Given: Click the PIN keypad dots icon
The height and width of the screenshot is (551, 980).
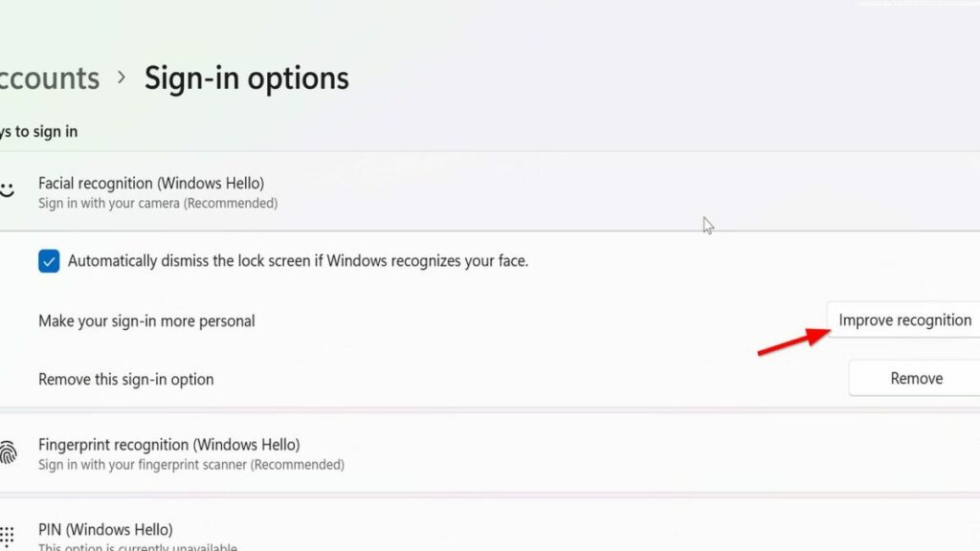Looking at the screenshot, I should tap(7, 536).
